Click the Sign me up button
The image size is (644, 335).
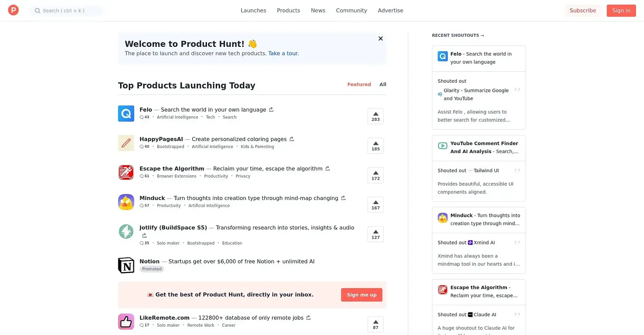click(x=362, y=295)
